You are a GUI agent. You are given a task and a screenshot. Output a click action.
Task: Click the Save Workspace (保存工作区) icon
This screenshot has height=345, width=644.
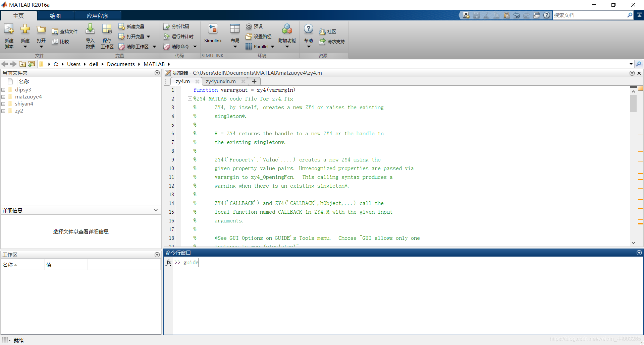[x=107, y=29]
